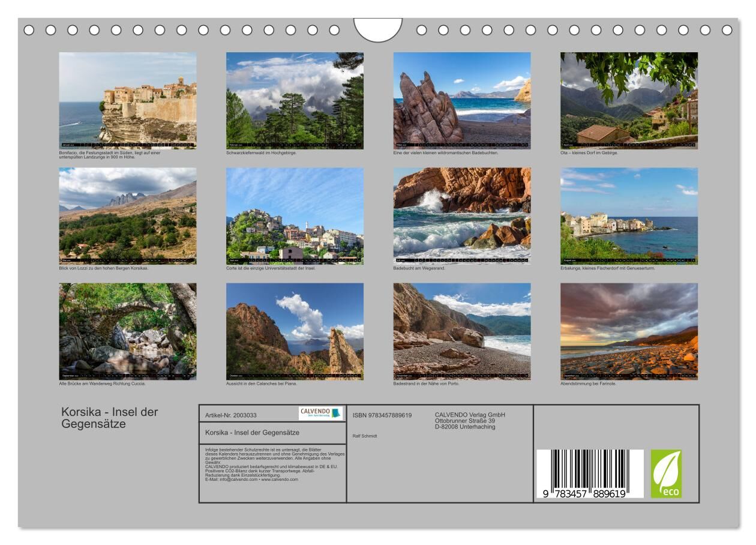Image resolution: width=756 pixels, height=545 pixels.
Task: Select the Corte university town photo
Action: click(295, 215)
